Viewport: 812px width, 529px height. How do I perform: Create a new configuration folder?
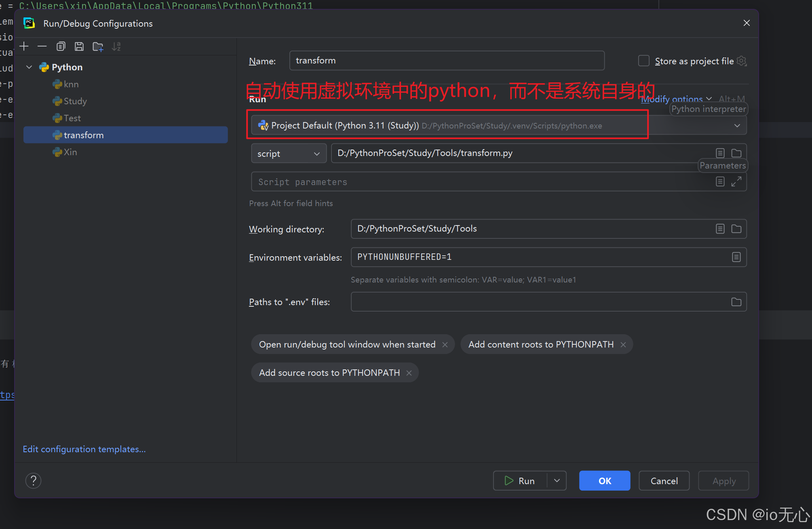[97, 46]
